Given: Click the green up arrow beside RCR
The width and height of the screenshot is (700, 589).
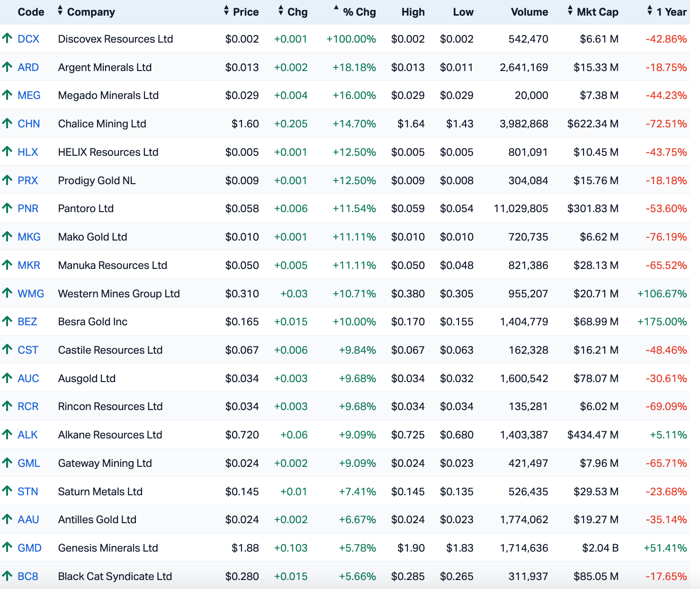Looking at the screenshot, I should pyautogui.click(x=7, y=406).
